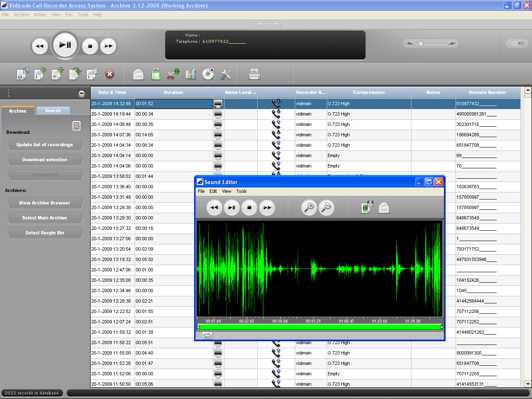Fast forward audio in the Sound Editor
532x399 pixels.
click(267, 207)
